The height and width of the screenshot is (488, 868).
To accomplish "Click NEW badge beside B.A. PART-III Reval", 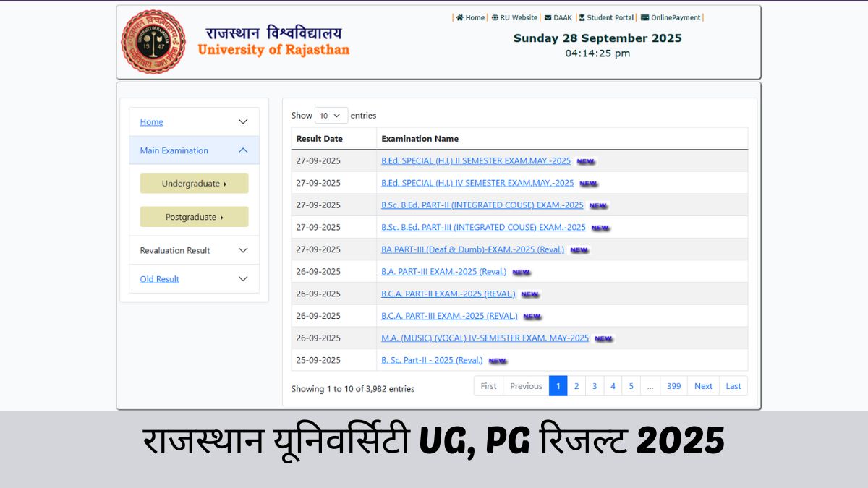I will pyautogui.click(x=522, y=273).
